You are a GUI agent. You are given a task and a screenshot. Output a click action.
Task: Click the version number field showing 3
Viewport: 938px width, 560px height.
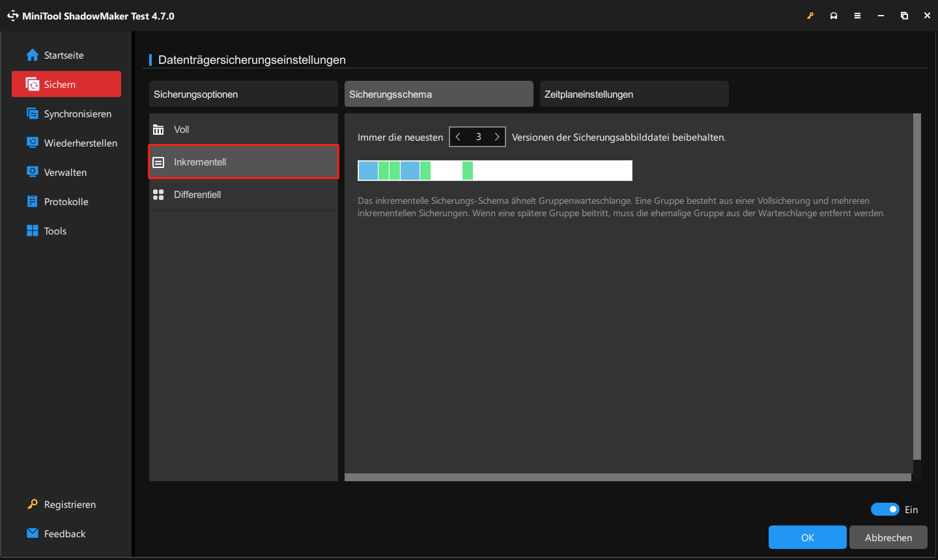pos(478,137)
